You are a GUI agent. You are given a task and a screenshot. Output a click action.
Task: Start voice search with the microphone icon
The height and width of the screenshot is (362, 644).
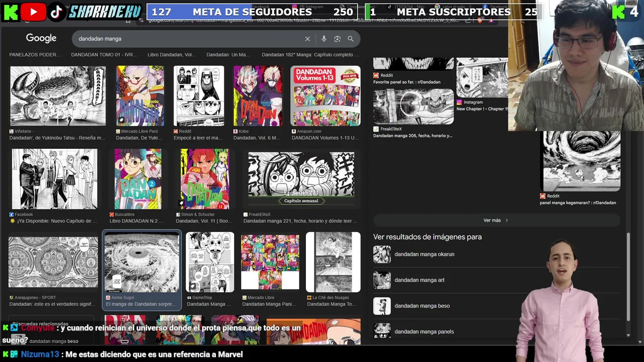coord(324,39)
